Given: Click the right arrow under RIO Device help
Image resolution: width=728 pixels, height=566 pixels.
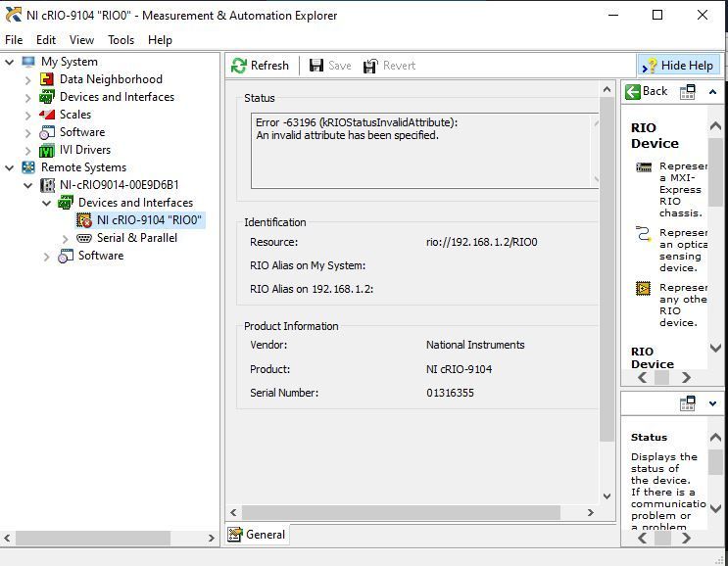Looking at the screenshot, I should coord(686,378).
